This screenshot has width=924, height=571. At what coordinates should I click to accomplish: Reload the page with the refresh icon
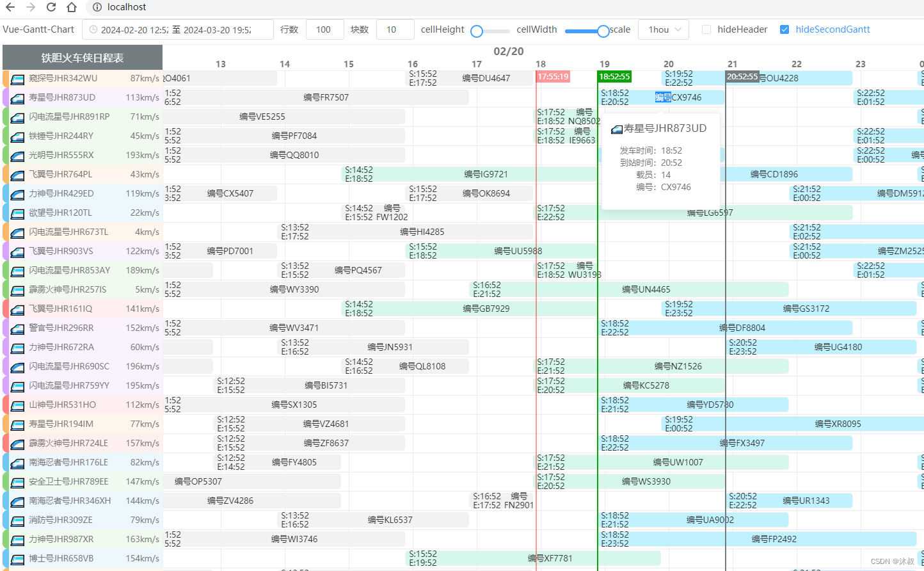coord(51,7)
